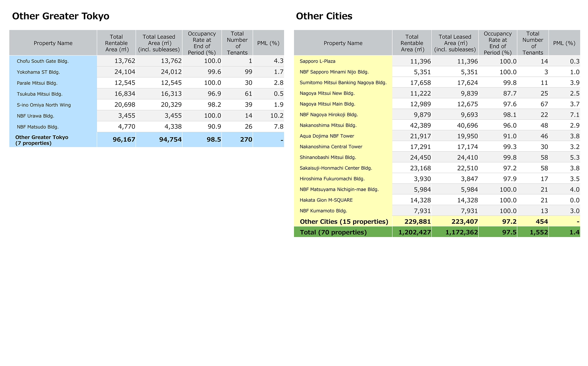Click 'NBF Urawa Bldg.' property name
588x366 pixels.
click(x=35, y=116)
